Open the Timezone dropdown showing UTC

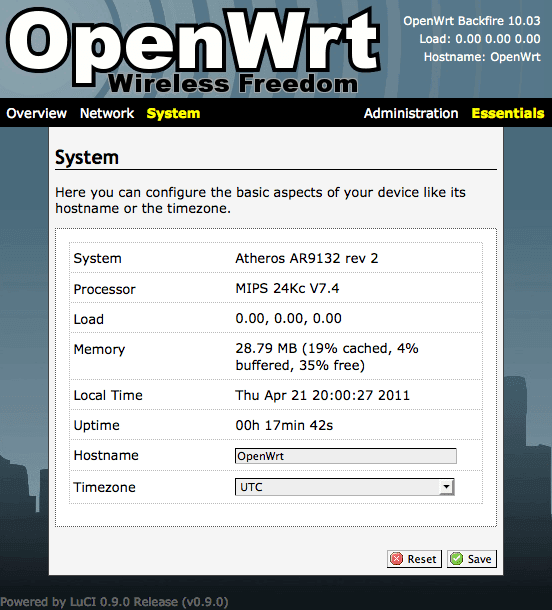(345, 487)
